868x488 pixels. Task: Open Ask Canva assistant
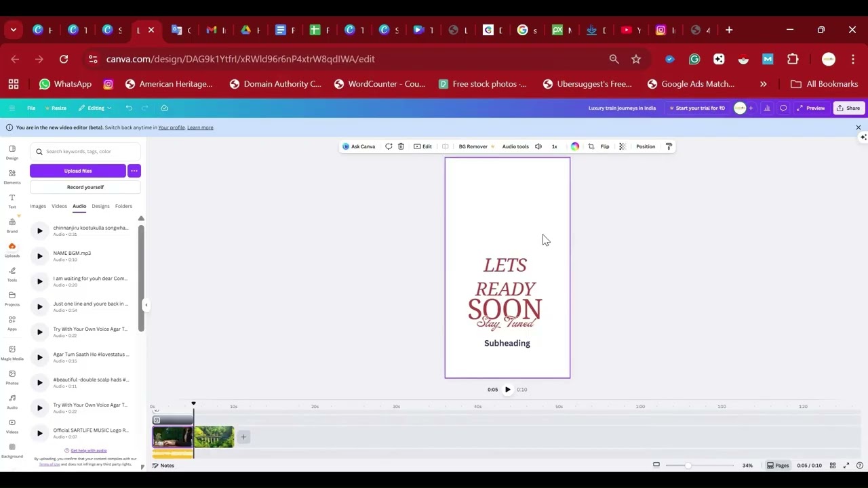[x=359, y=146]
